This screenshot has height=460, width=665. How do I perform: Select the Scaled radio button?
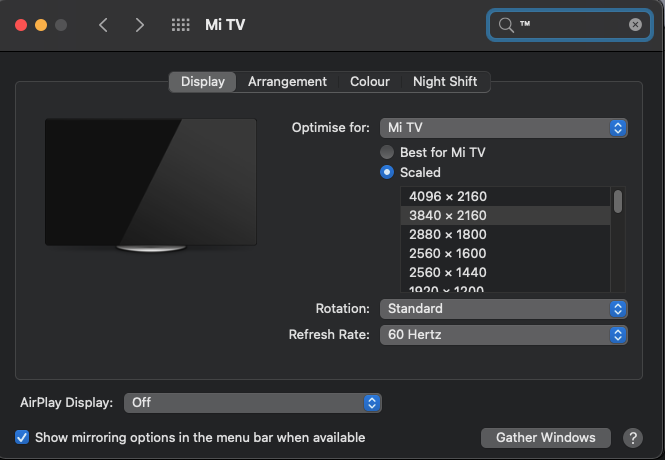click(x=387, y=172)
